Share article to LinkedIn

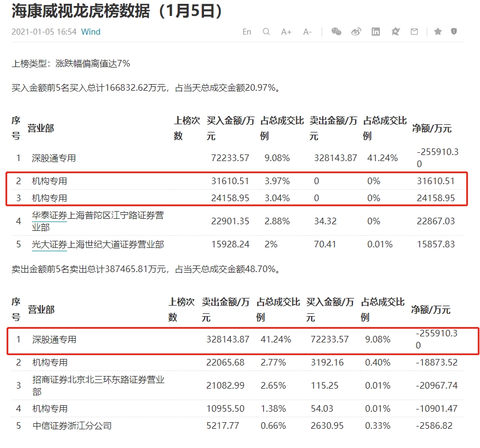coord(376,31)
